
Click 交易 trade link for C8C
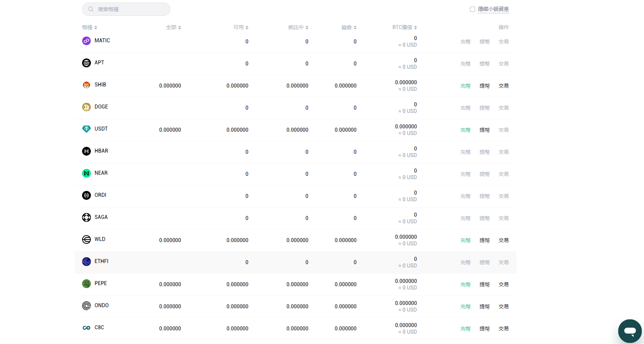click(x=503, y=329)
